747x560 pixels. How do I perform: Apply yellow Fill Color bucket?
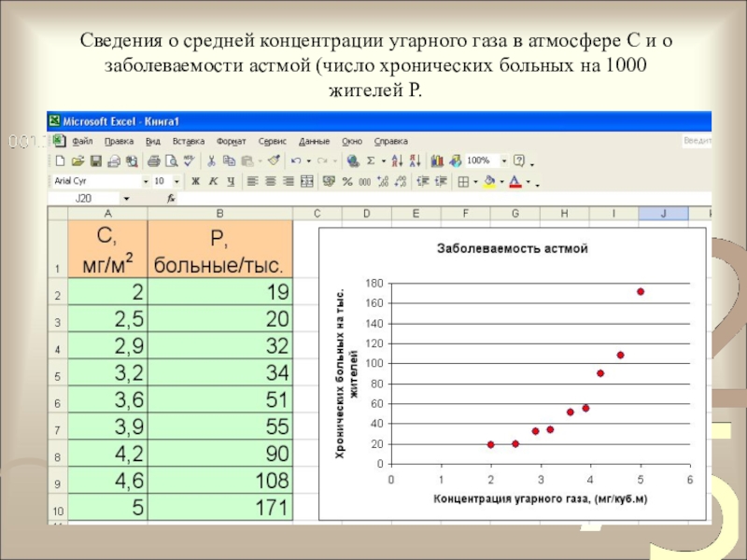[x=489, y=181]
